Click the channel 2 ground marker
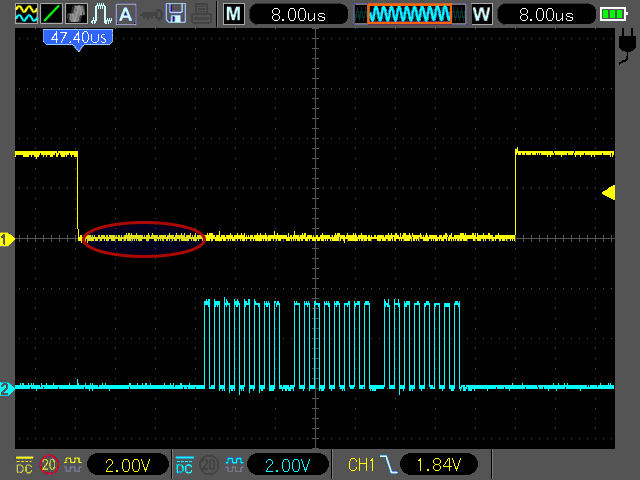The image size is (640, 480). click(7, 389)
